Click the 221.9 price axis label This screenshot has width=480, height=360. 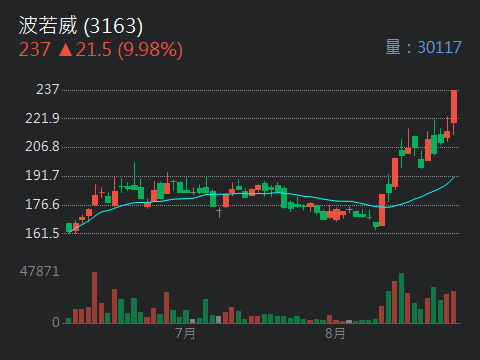coord(42,118)
